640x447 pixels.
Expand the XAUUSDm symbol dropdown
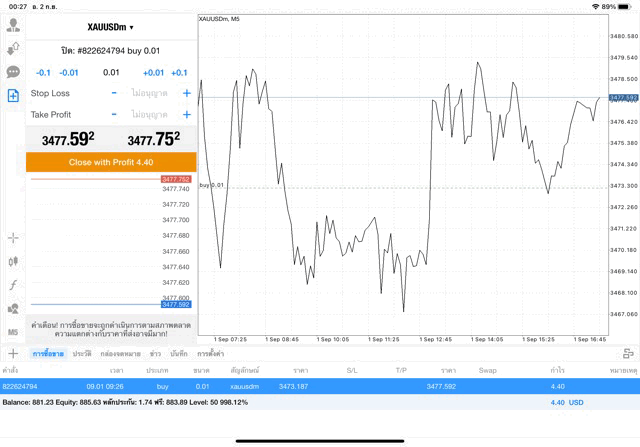click(110, 27)
